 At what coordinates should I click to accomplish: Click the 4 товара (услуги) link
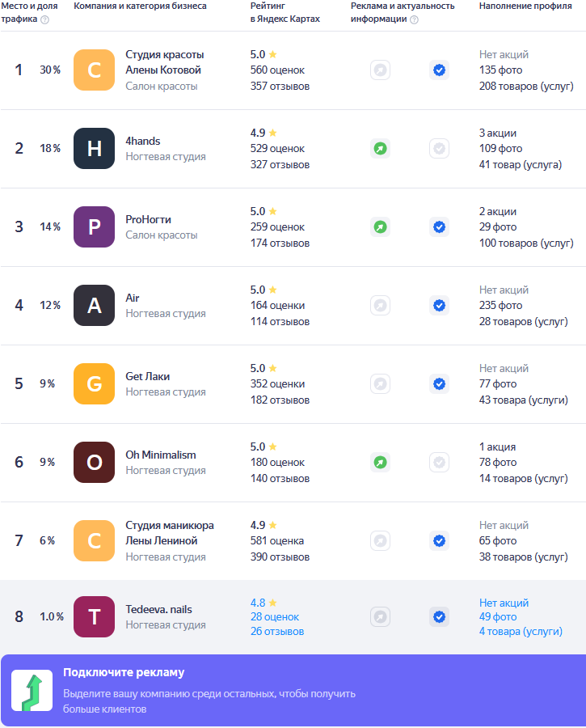pyautogui.click(x=521, y=632)
